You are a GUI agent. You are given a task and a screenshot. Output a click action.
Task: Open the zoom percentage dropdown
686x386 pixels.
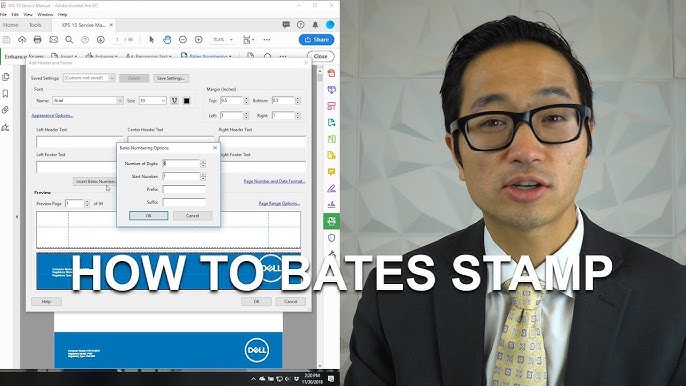(x=223, y=40)
